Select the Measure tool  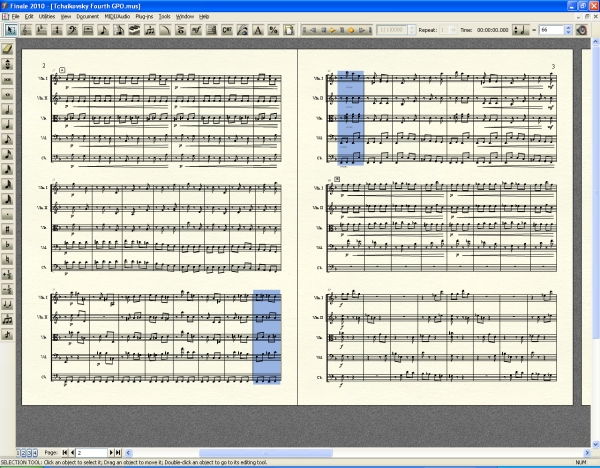[x=88, y=30]
